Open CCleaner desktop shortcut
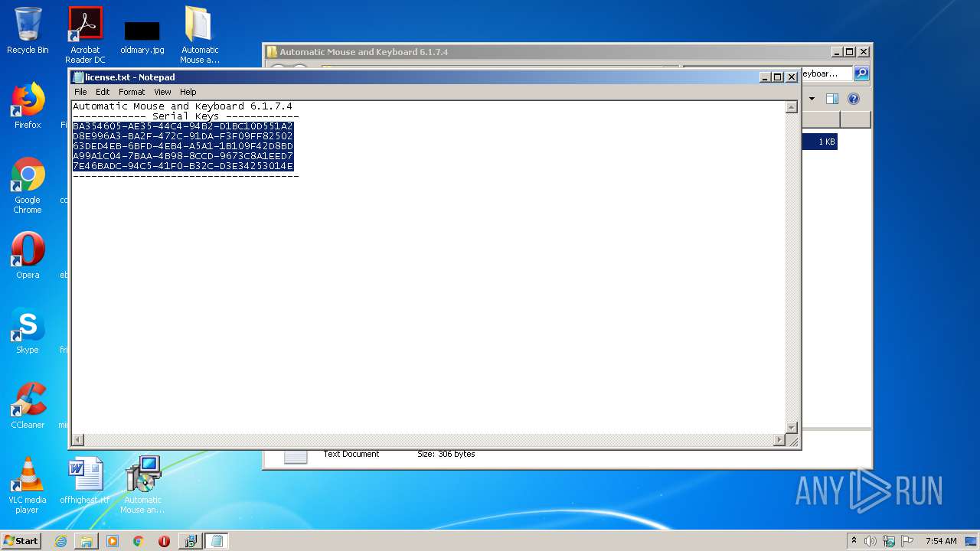Viewport: 980px width, 551px height. click(28, 406)
